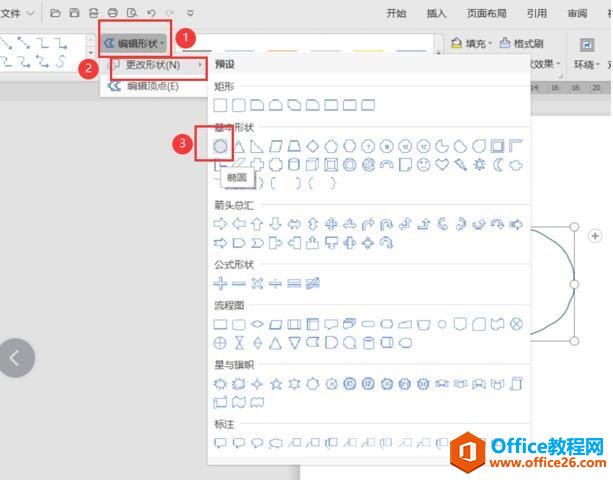Select the plus sign under 公式形状
The image size is (613, 480).
point(220,283)
